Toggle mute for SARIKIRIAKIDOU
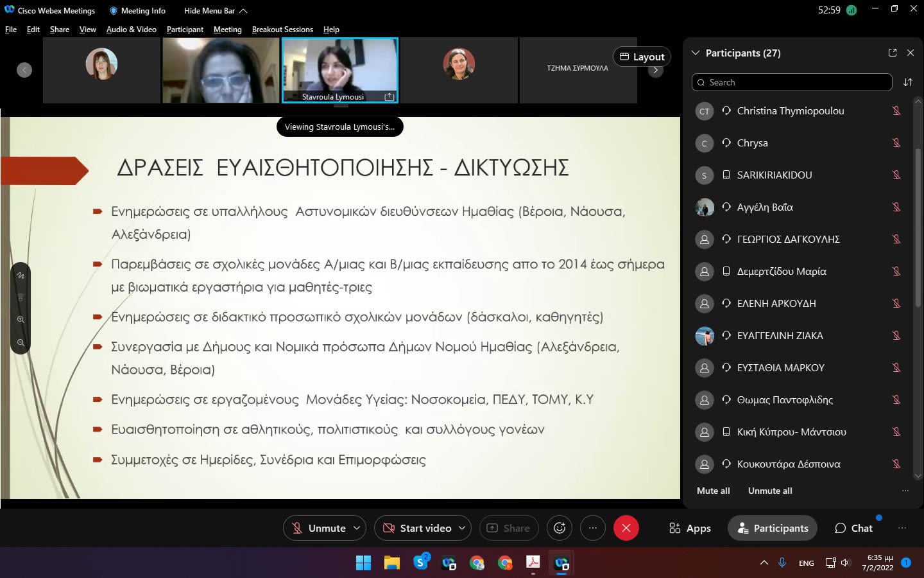924x578 pixels. [896, 175]
